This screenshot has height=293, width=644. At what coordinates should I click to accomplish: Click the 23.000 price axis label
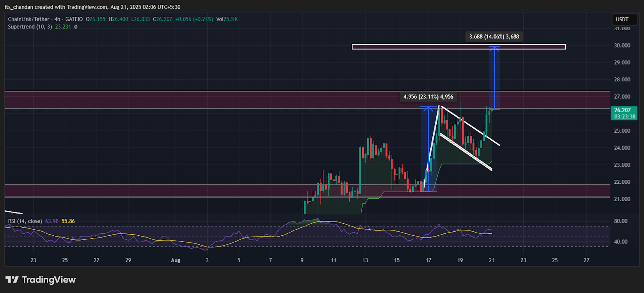coord(622,165)
